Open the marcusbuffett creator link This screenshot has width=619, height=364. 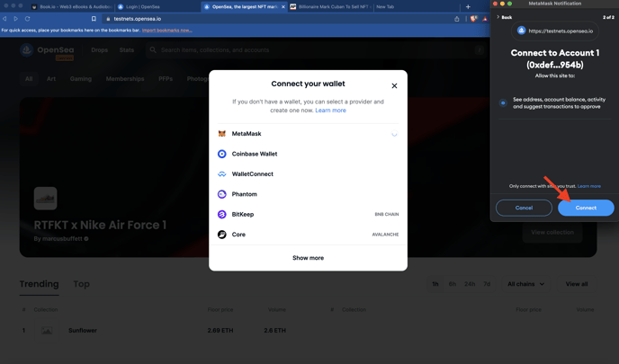click(61, 238)
